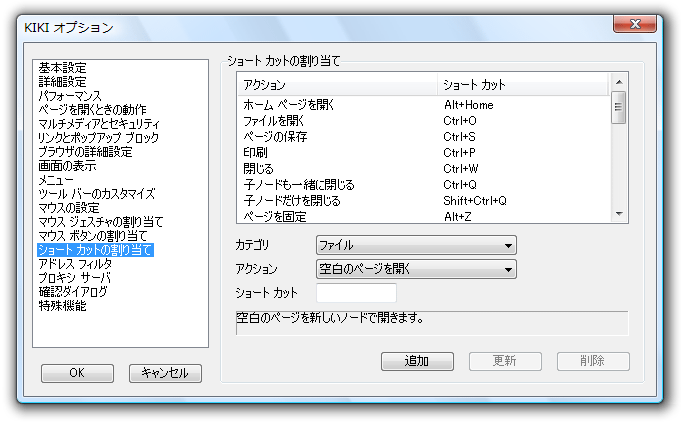Viewport: 681px width, 422px height.
Task: Open ページを開くときの動作 settings
Action: (x=92, y=109)
